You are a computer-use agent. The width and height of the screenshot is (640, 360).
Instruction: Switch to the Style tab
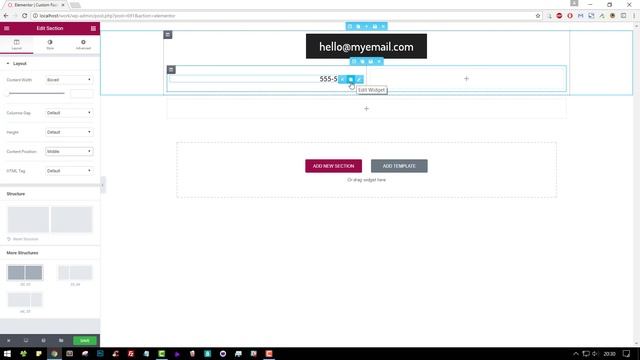click(x=50, y=44)
